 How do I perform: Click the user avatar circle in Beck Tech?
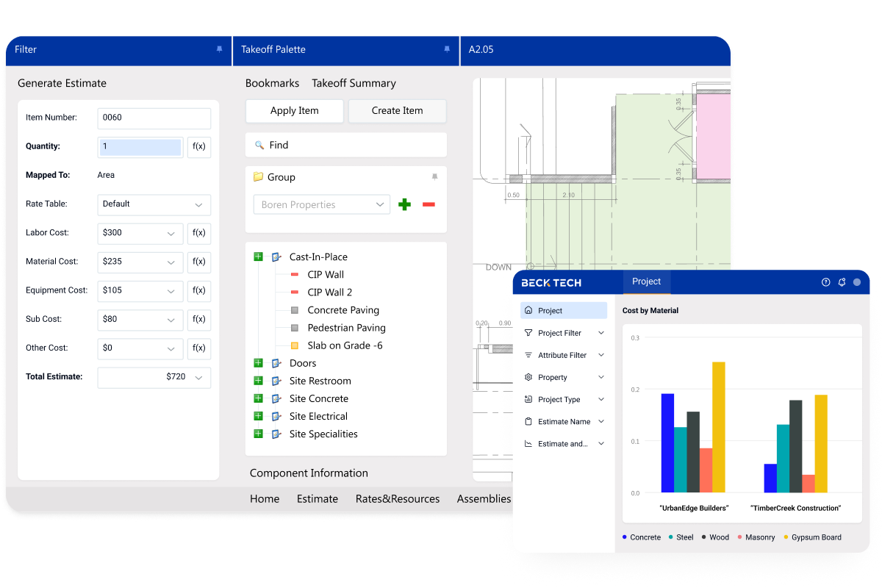[857, 282]
